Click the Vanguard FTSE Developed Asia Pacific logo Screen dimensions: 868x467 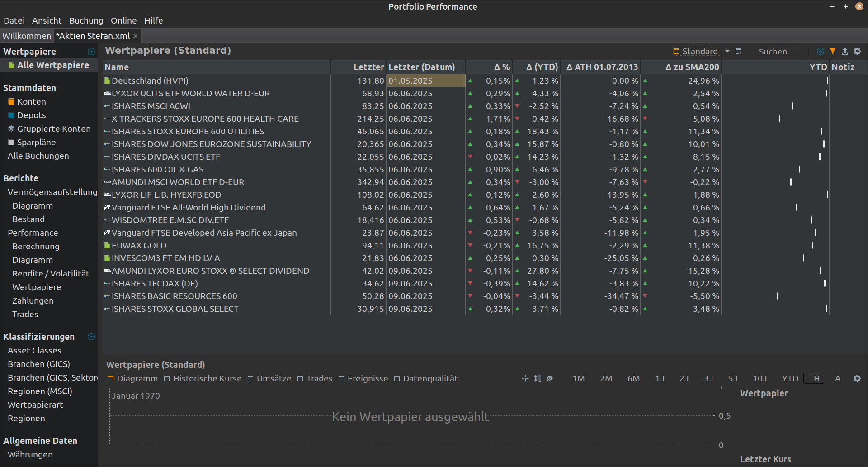(107, 233)
